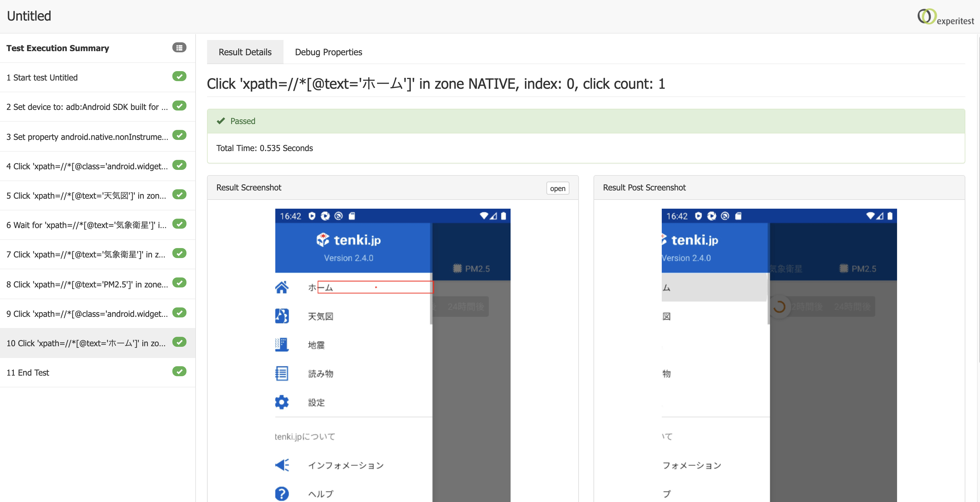The image size is (980, 502).
Task: Click green check next to Set device step
Action: [179, 106]
